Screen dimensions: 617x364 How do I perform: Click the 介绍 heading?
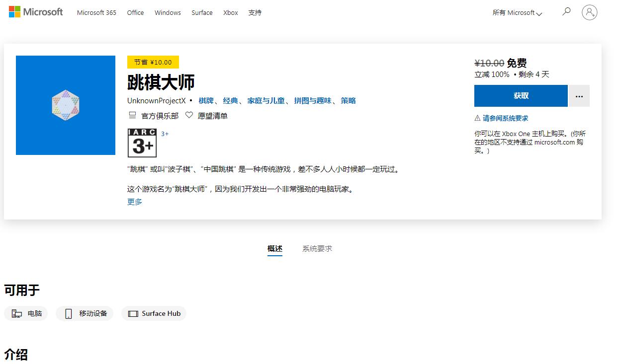(16, 355)
